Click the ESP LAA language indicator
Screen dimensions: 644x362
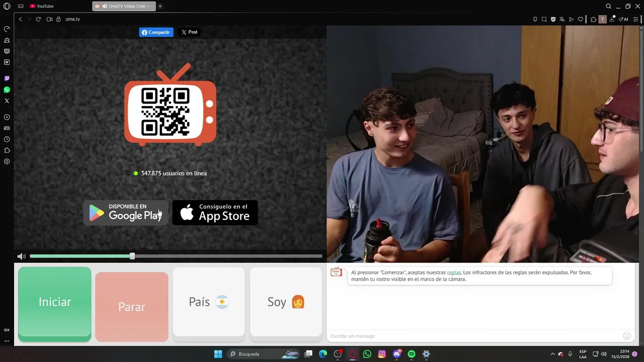click(x=583, y=354)
